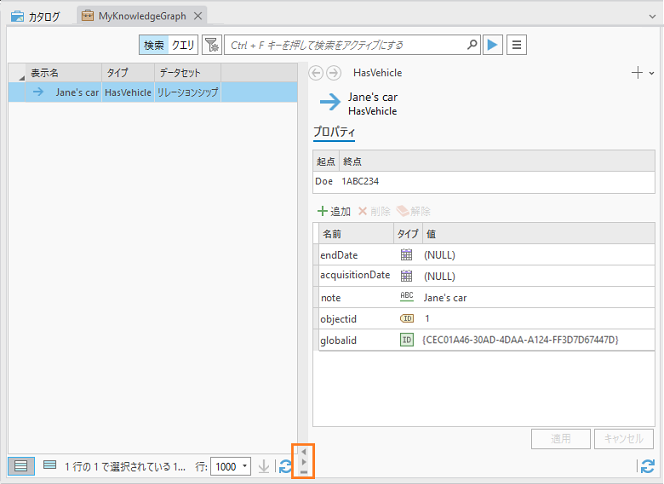The image size is (664, 484).
Task: Open the search filter icon
Action: [x=211, y=45]
